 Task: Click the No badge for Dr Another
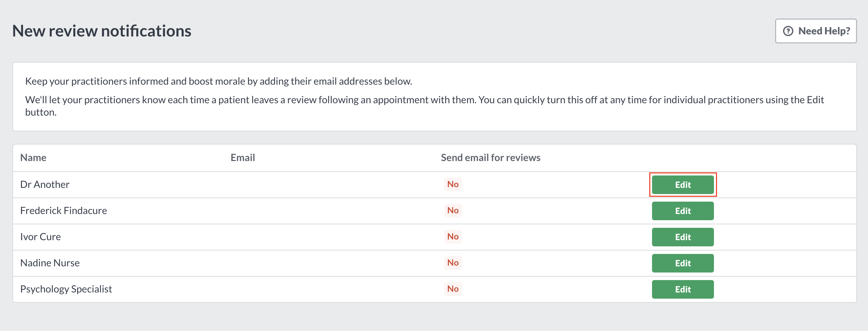pos(453,184)
